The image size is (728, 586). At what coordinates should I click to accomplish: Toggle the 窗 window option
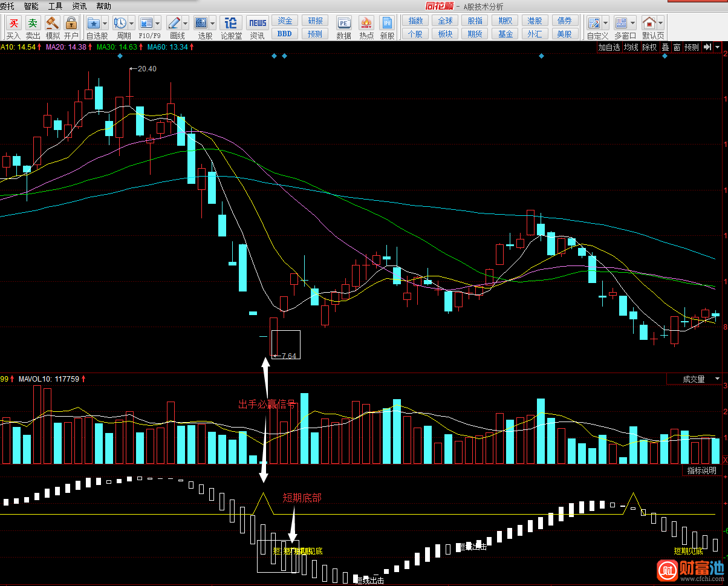[x=677, y=47]
